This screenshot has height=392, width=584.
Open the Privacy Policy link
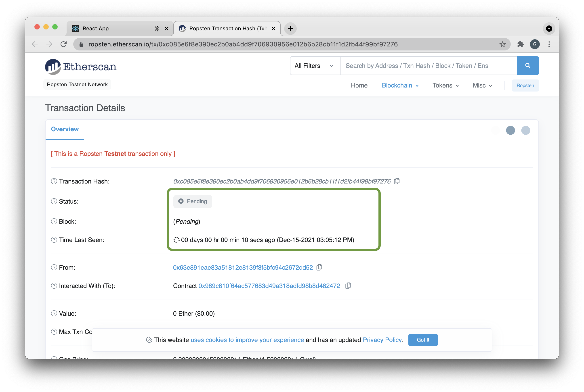coord(382,340)
